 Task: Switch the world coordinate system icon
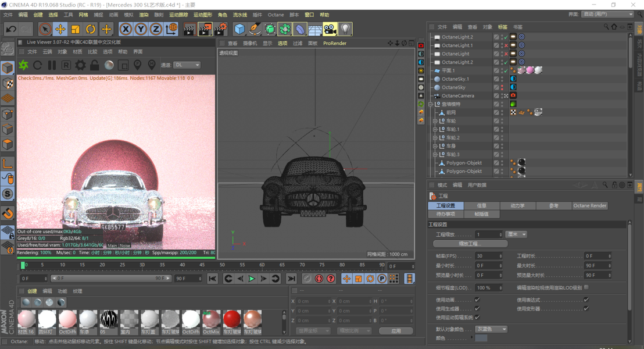point(171,29)
